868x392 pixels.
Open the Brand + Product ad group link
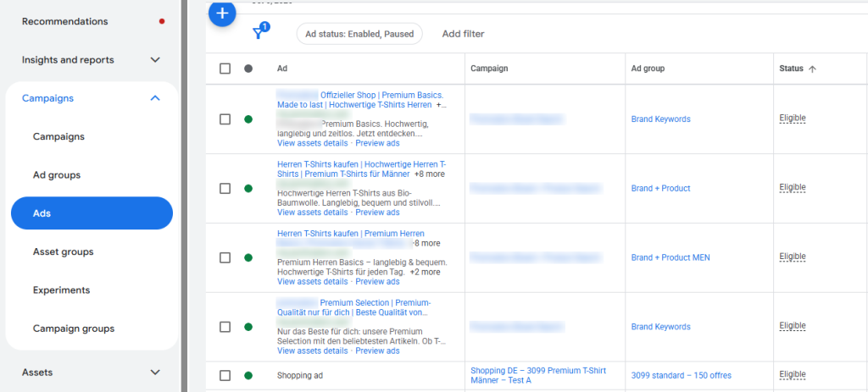(660, 189)
